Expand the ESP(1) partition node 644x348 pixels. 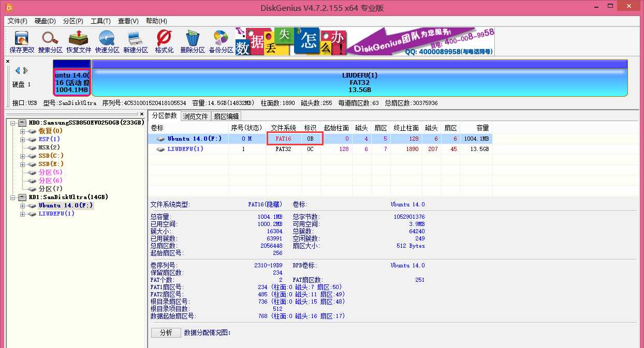(x=23, y=139)
